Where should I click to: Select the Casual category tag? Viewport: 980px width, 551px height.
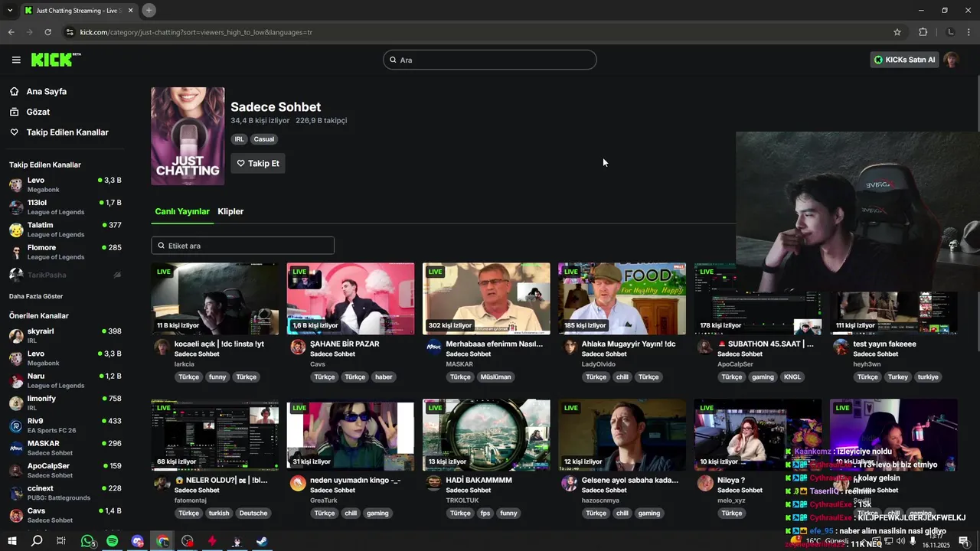point(264,139)
